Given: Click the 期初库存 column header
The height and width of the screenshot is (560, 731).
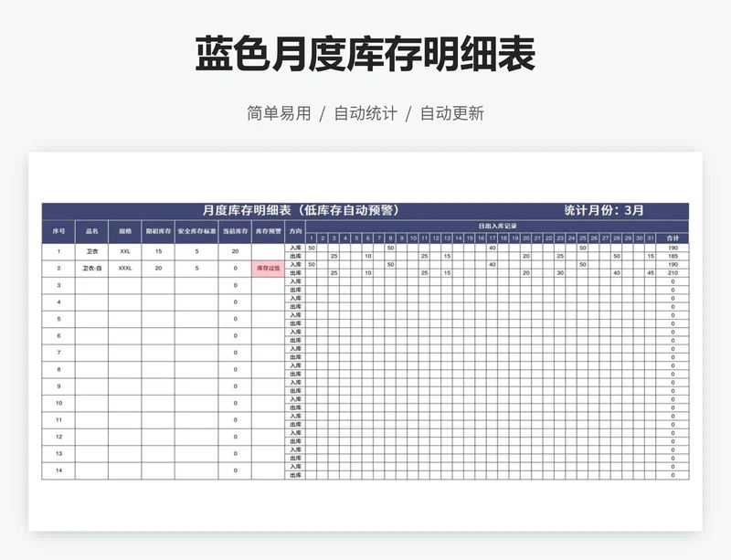Looking at the screenshot, I should [x=158, y=231].
